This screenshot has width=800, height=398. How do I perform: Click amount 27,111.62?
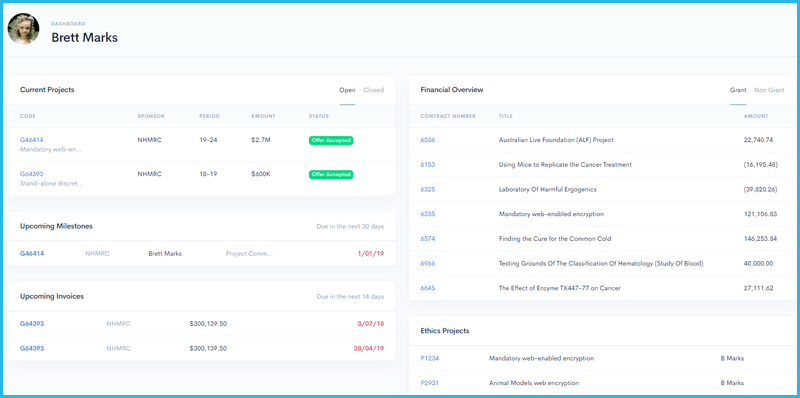(759, 288)
